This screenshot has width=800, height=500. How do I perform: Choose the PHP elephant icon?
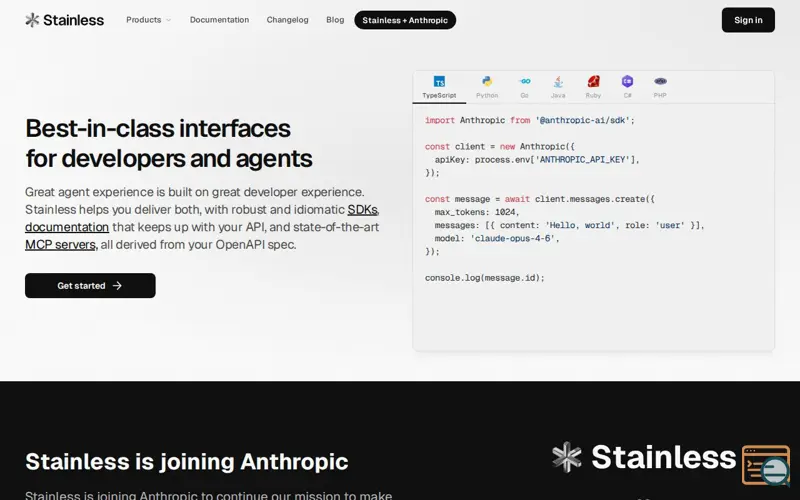click(660, 81)
